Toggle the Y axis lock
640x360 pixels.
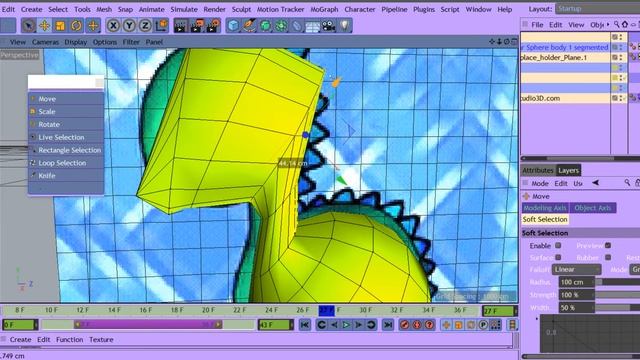129,26
